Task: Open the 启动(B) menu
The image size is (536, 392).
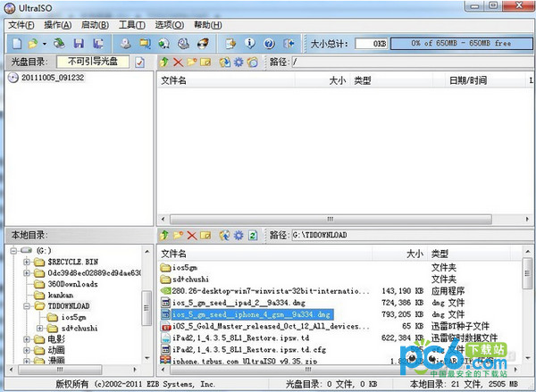Action: (x=95, y=25)
